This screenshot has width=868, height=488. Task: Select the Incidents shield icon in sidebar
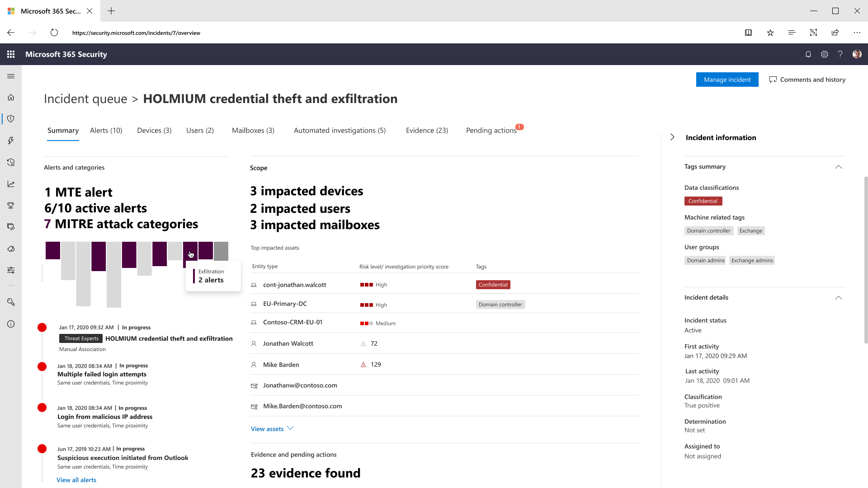point(11,119)
